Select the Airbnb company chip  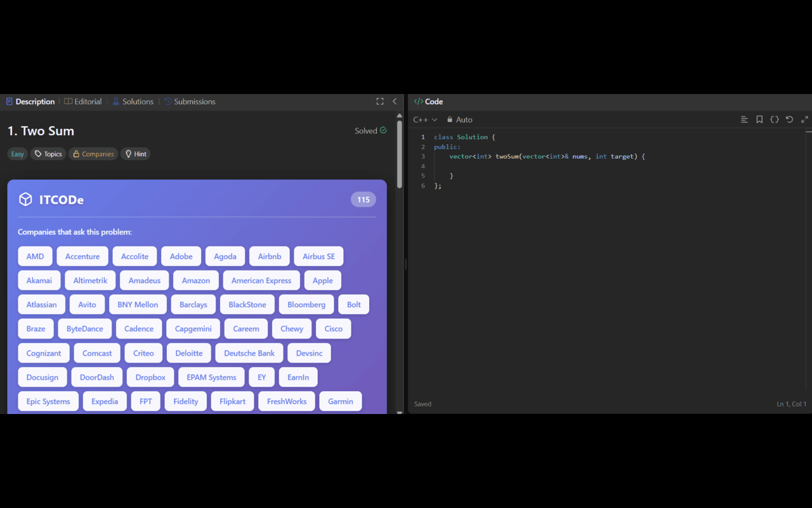coord(270,257)
